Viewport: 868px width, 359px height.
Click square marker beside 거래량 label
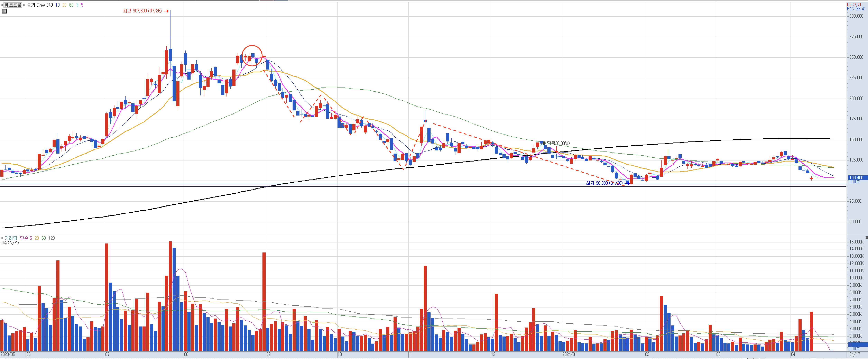pos(2,238)
